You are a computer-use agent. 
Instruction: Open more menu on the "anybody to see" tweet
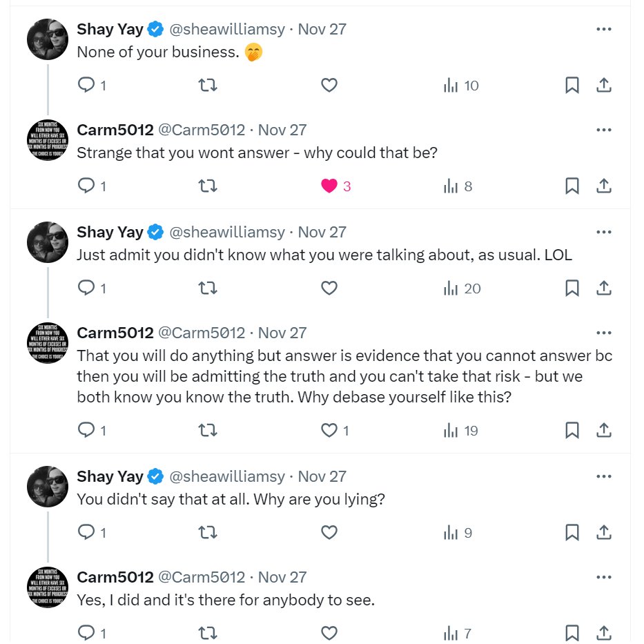coord(604,577)
